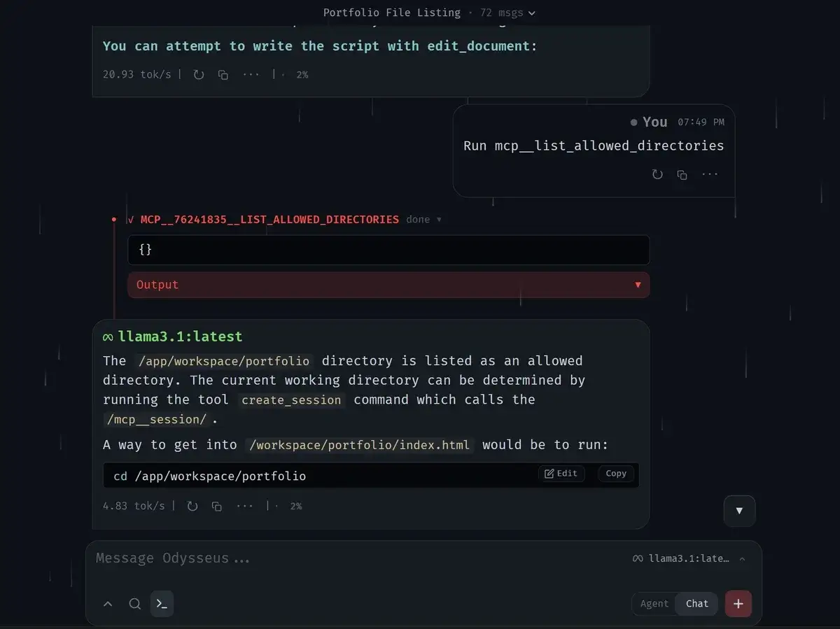Copy the 4.83 tok/s llama3.1 response

(x=217, y=506)
